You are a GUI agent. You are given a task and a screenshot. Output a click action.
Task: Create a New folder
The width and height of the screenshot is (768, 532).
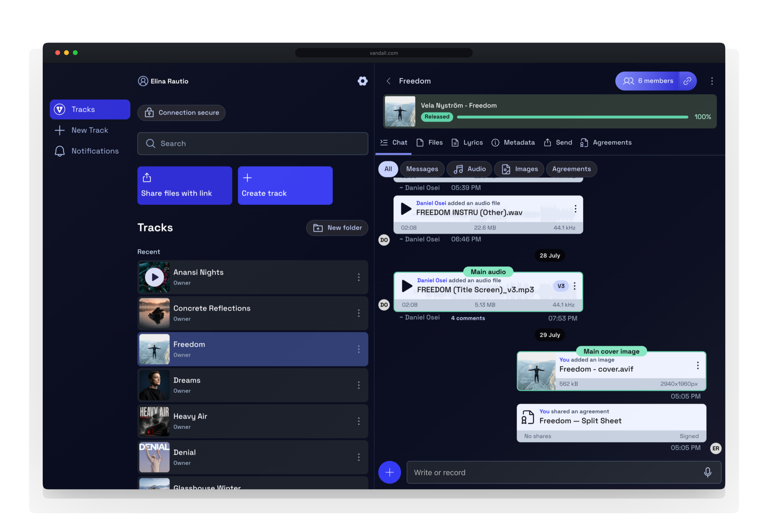point(337,228)
